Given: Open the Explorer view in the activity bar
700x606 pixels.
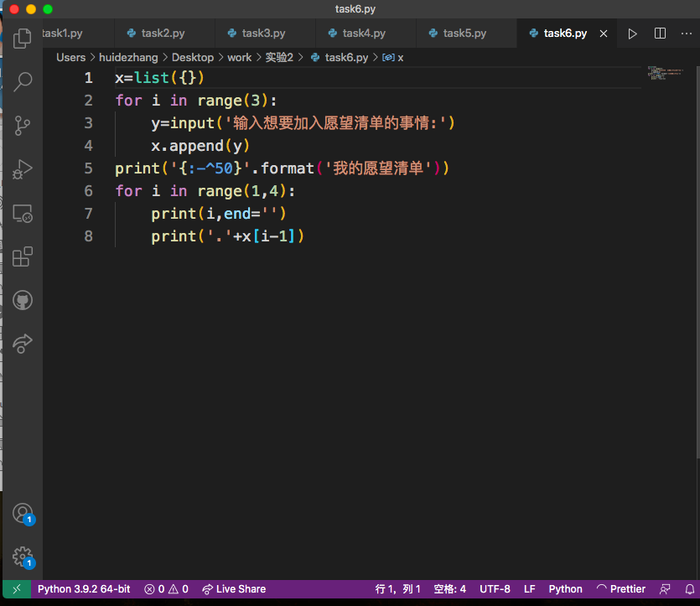Looking at the screenshot, I should [23, 39].
